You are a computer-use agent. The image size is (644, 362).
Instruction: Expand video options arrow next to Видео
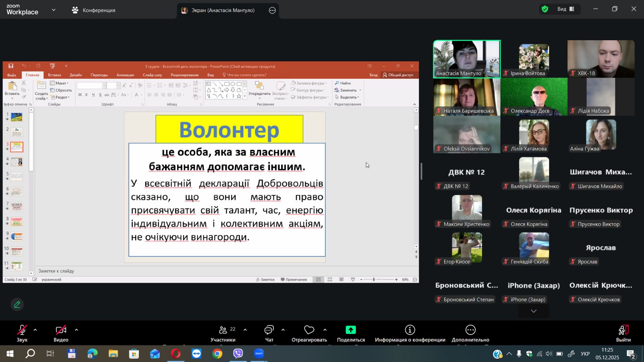pos(76,330)
